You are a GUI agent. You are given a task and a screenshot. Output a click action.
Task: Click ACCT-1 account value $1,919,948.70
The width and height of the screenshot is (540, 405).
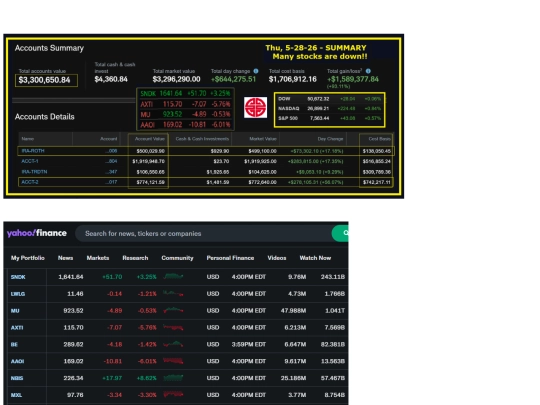point(148,161)
